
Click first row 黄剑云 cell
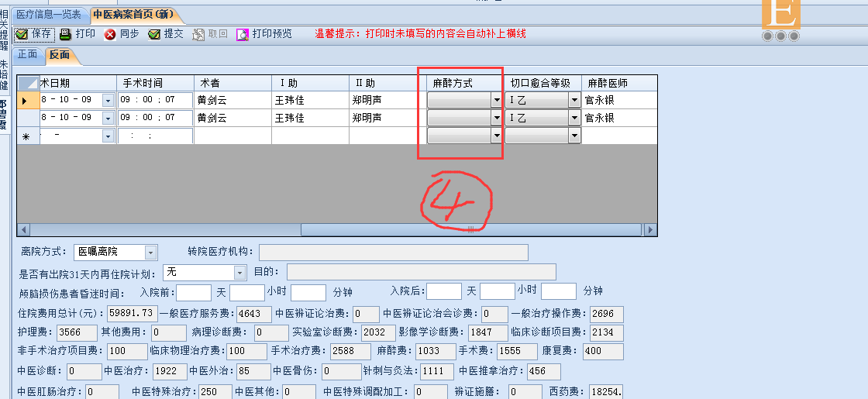pos(232,101)
